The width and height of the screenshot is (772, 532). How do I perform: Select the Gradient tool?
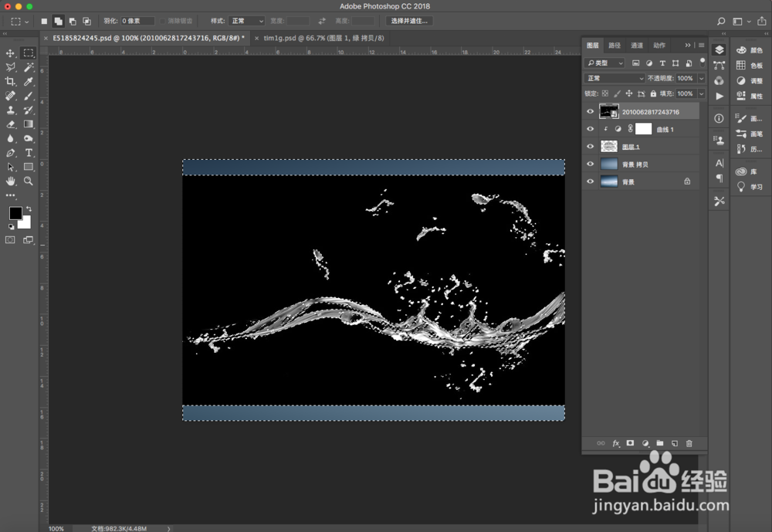29,124
